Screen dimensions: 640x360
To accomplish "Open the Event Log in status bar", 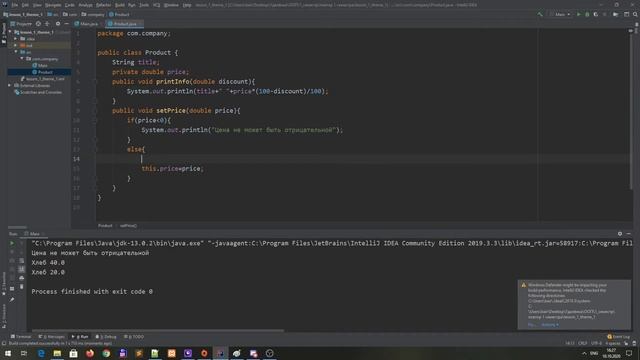I will pos(619,337).
